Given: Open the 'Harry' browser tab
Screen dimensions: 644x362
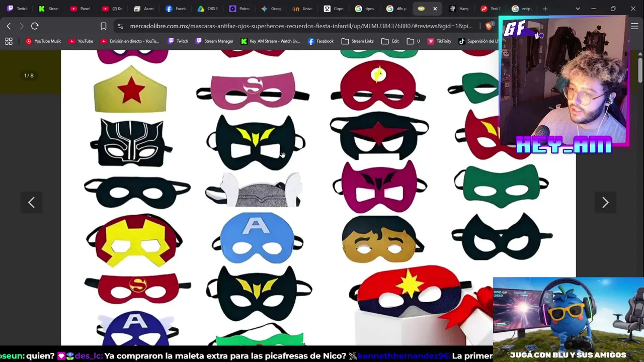Looking at the screenshot, I should coord(460,9).
